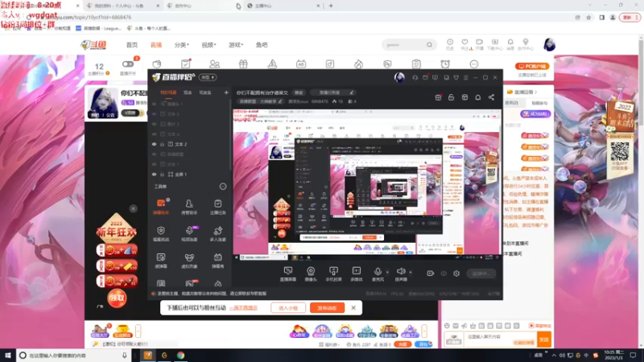The height and width of the screenshot is (362, 644).
Task: Open Windows Start menu
Action: point(8,356)
